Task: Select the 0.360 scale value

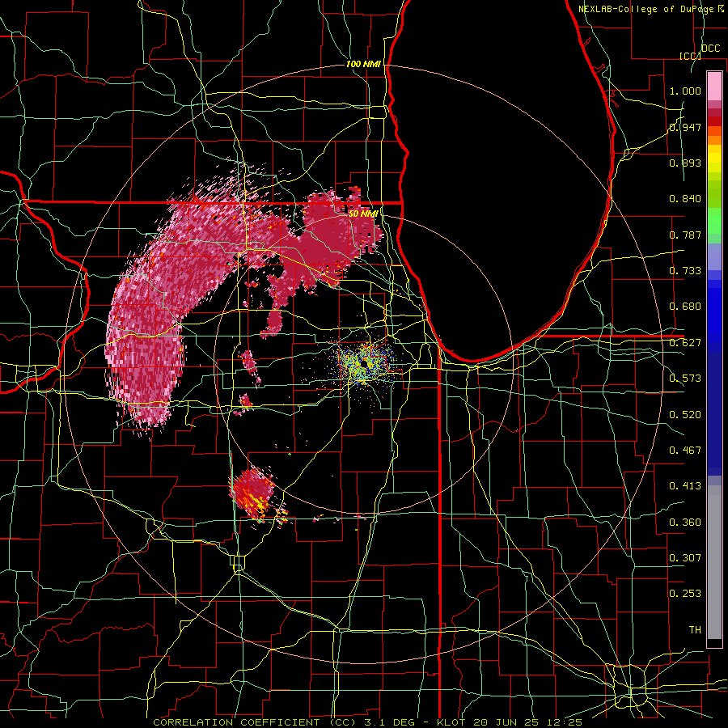Action: (x=685, y=523)
